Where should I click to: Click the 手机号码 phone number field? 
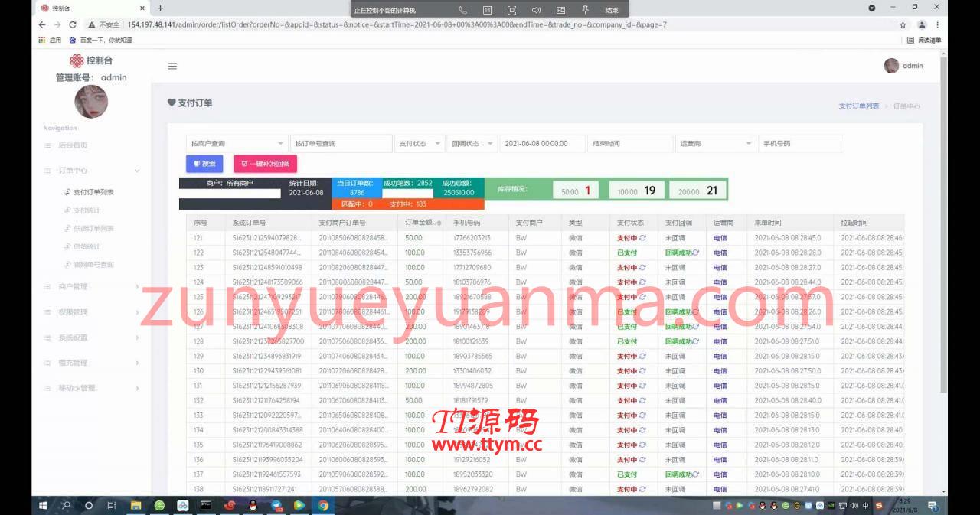pos(801,143)
